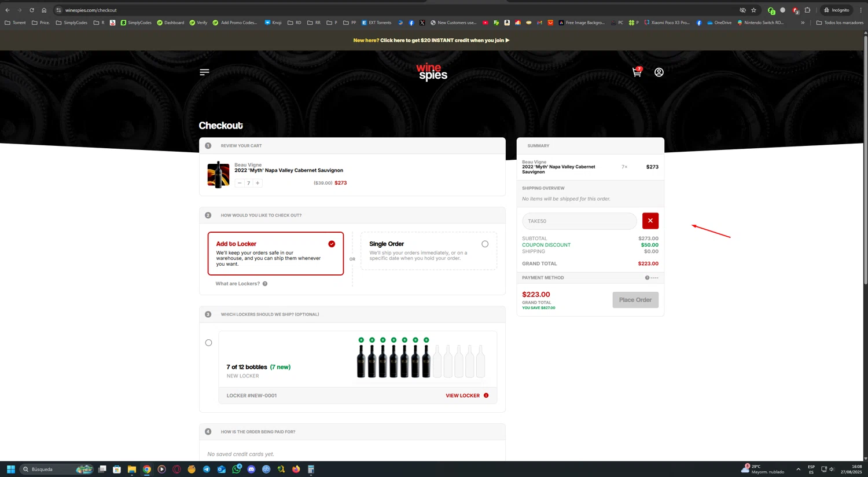
Task: Open Opera browser from taskbar
Action: tap(176, 469)
